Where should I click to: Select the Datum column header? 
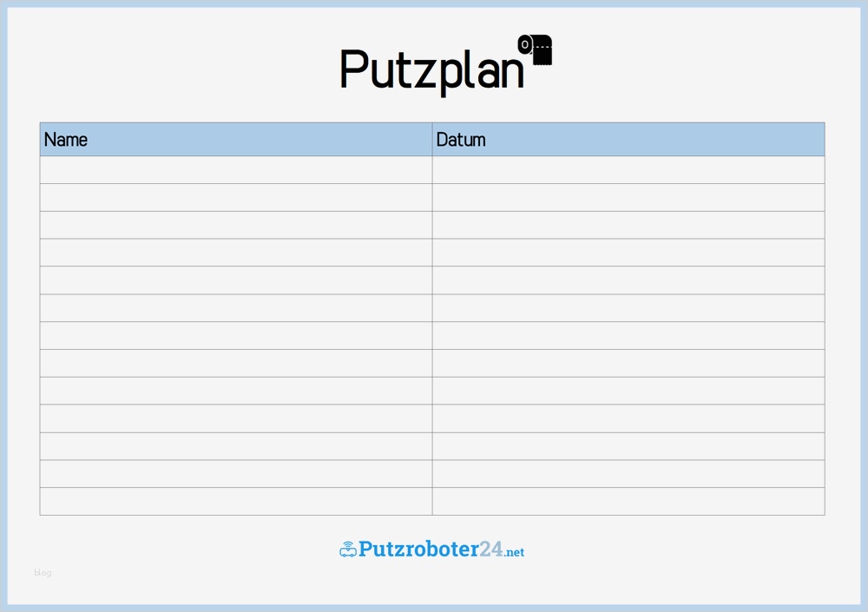[628, 140]
